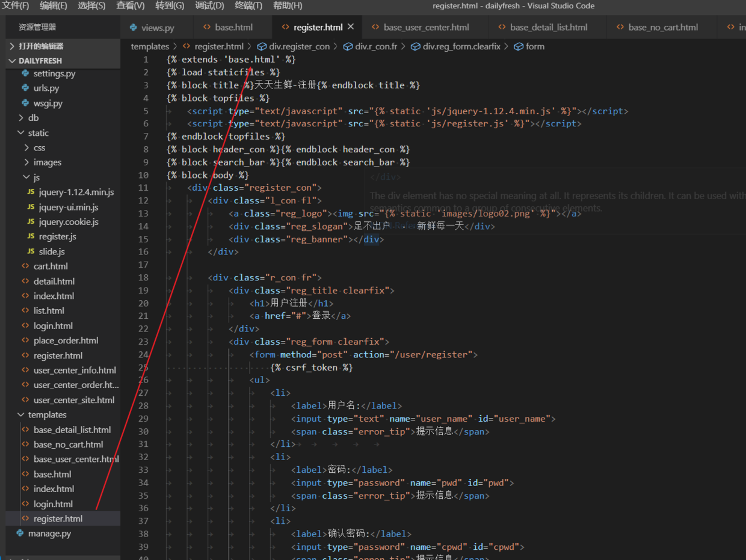Collapse the DAILYFRESH project section
The image size is (746, 560).
pos(63,60)
